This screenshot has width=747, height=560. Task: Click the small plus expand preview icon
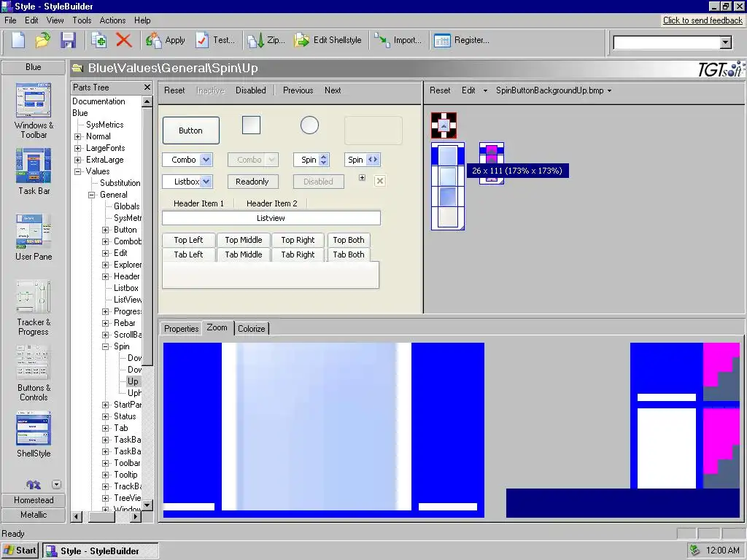pos(362,178)
